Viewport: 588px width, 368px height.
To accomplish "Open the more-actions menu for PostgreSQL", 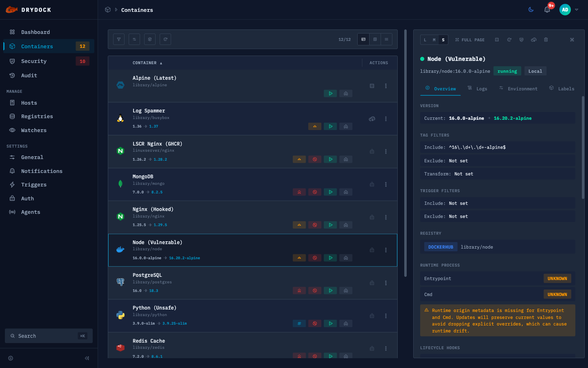I will [386, 283].
